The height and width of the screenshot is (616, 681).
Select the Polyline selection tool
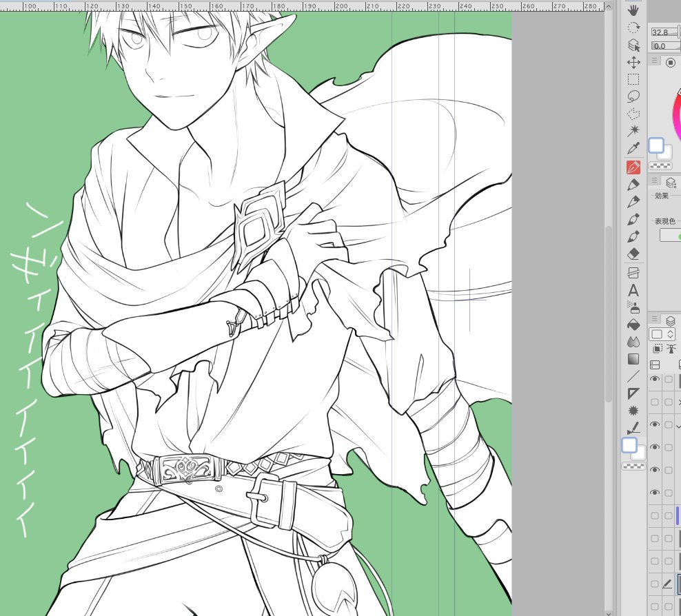[633, 114]
